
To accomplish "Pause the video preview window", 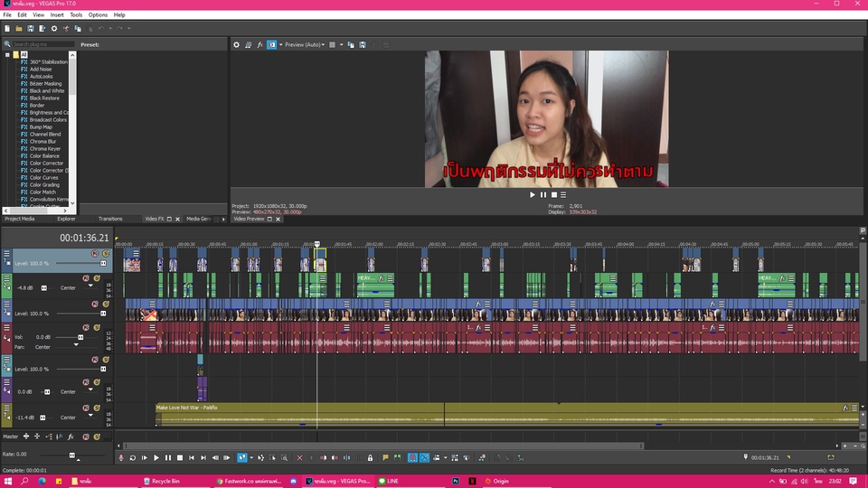I will point(543,195).
